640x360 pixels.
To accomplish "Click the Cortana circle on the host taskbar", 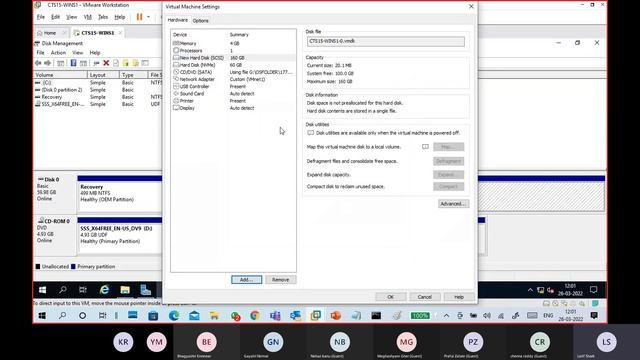I will click(82, 316).
